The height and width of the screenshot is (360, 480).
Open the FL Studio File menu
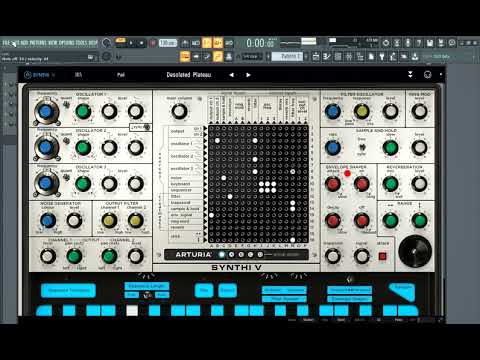click(x=6, y=43)
